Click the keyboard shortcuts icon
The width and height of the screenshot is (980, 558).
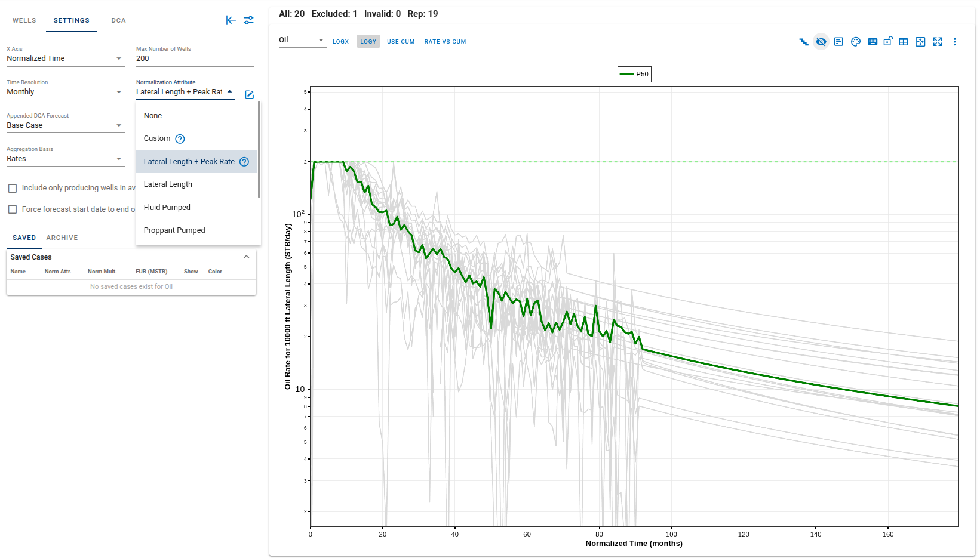coord(872,42)
